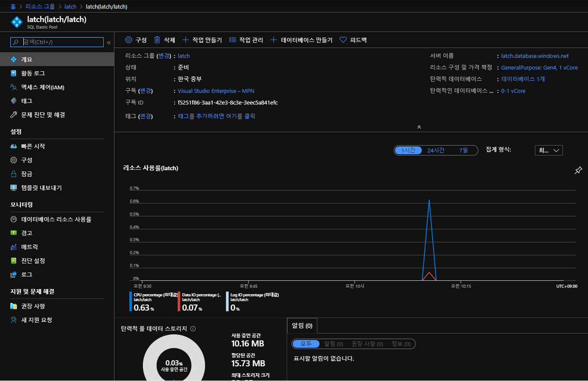Open the 집계 형식 dropdown

click(x=549, y=150)
